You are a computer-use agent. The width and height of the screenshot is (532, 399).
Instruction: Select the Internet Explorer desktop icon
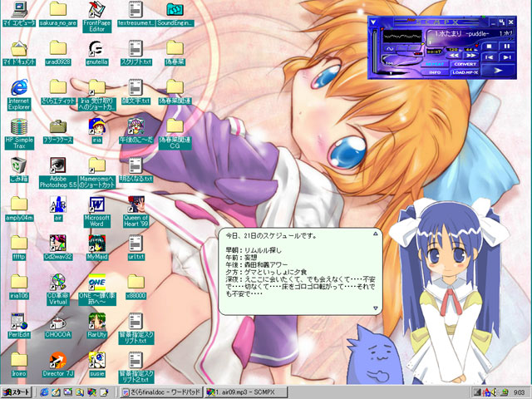click(19, 95)
